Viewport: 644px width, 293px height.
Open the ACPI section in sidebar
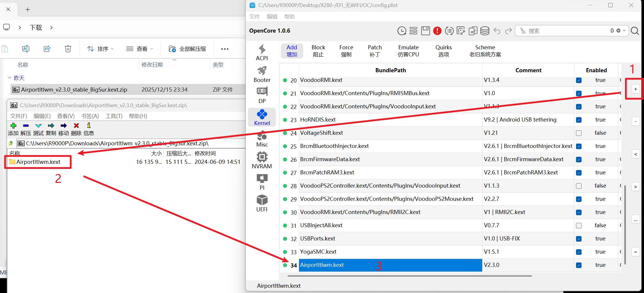[262, 52]
